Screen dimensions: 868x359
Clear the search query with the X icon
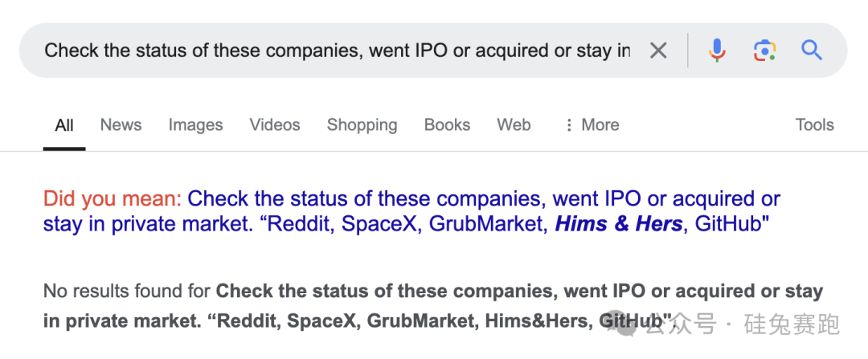[x=658, y=51]
